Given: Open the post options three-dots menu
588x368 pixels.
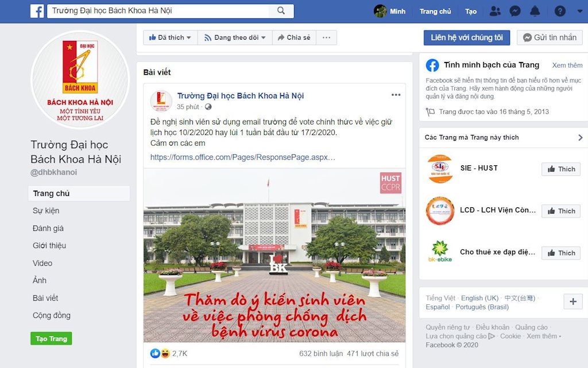Looking at the screenshot, I should click(x=396, y=95).
